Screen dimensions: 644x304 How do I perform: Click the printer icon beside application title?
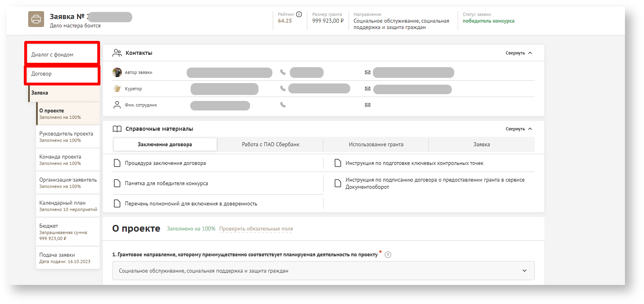point(36,19)
